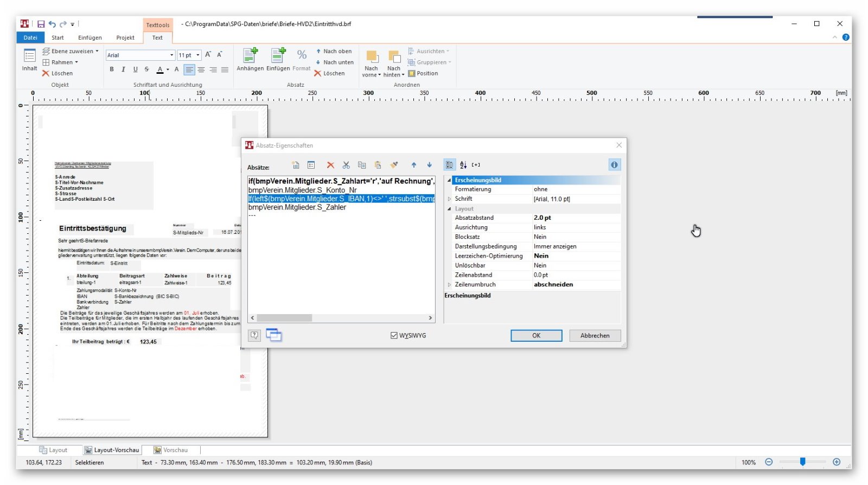Image resolution: width=868 pixels, height=485 pixels.
Task: Expand the Schrift property row
Action: pyautogui.click(x=449, y=199)
